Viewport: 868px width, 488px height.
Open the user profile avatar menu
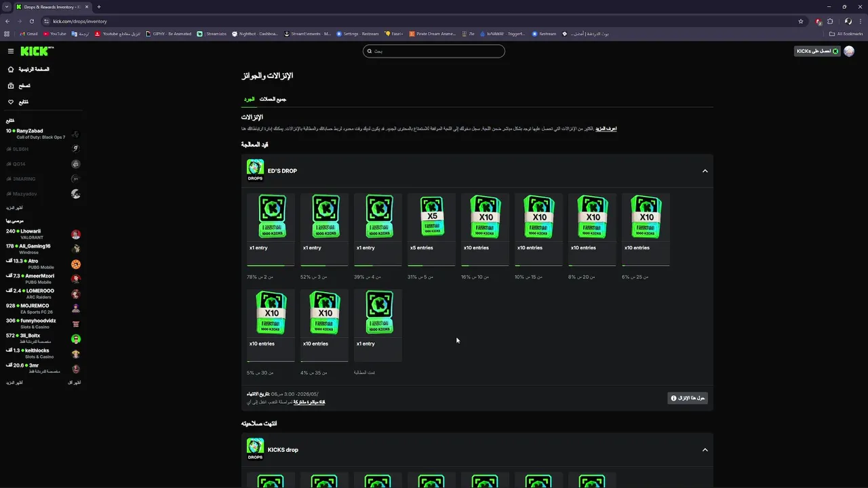[849, 51]
